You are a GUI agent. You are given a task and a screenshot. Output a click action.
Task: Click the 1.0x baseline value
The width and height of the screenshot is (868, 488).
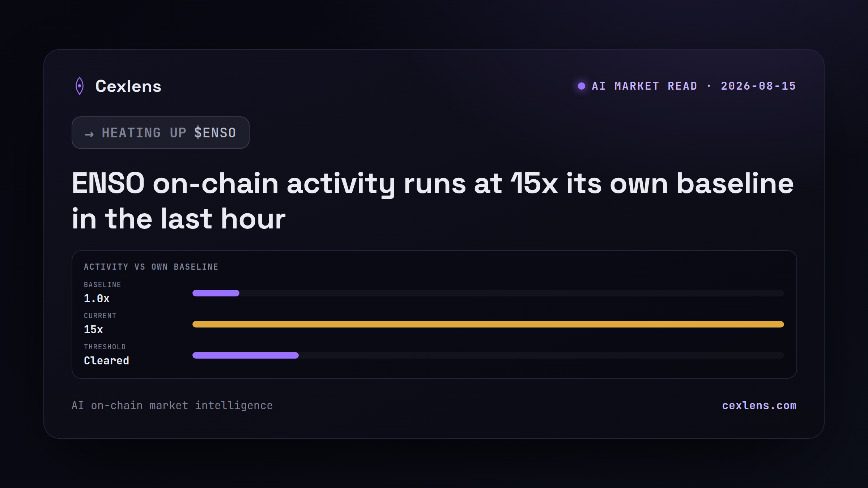pyautogui.click(x=97, y=299)
